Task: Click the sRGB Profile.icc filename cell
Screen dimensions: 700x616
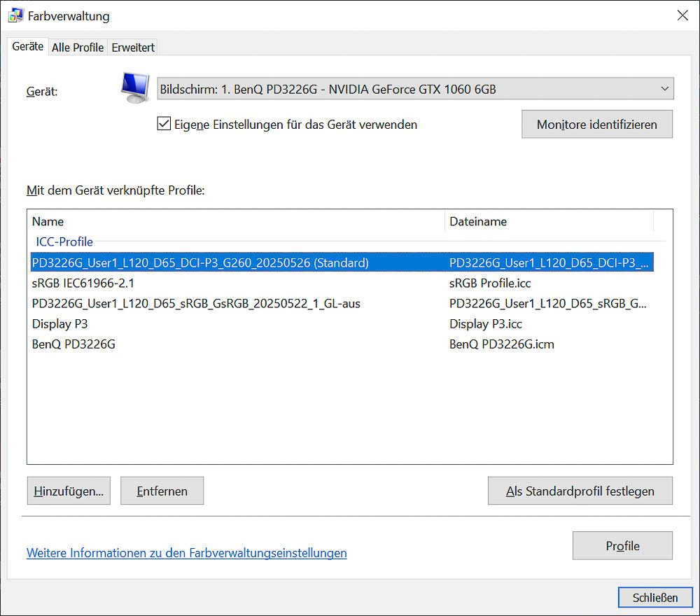Action: click(x=490, y=283)
